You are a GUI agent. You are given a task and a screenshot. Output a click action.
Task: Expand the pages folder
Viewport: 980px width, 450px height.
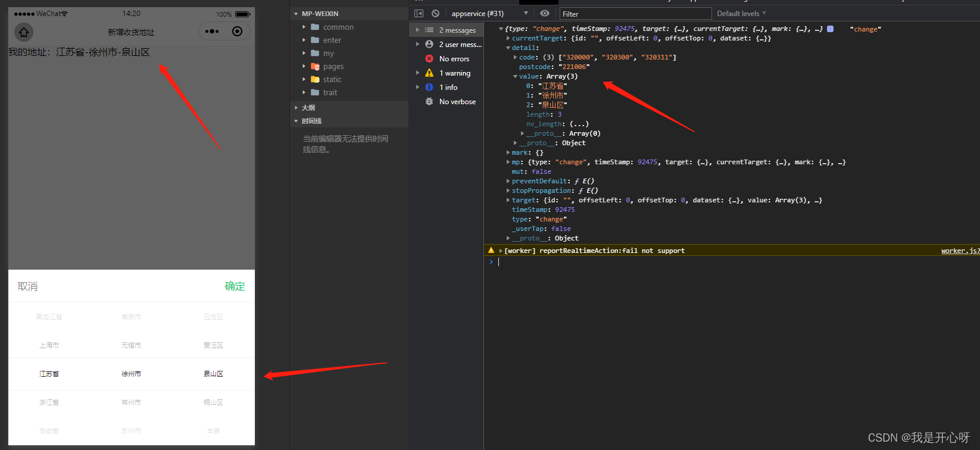333,67
